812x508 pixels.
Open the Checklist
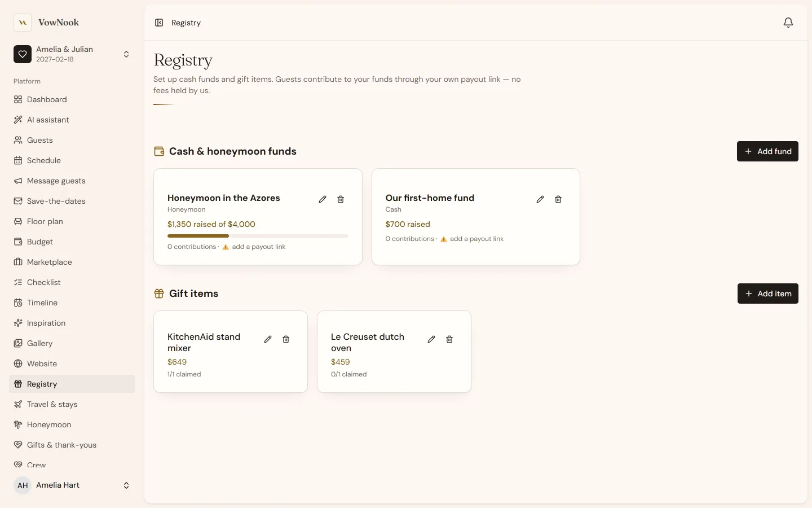tap(72, 282)
